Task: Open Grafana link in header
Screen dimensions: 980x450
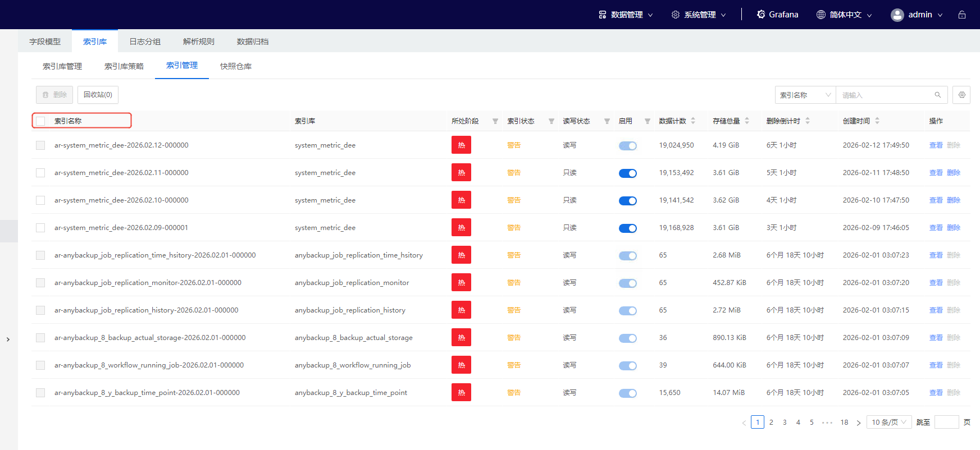Action: coord(777,15)
